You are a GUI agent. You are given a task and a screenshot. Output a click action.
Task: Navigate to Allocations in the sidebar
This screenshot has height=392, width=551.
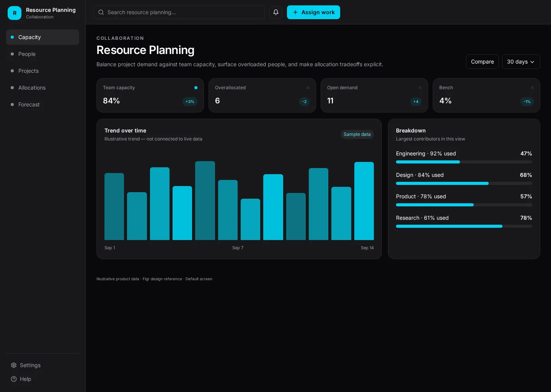coord(42,88)
